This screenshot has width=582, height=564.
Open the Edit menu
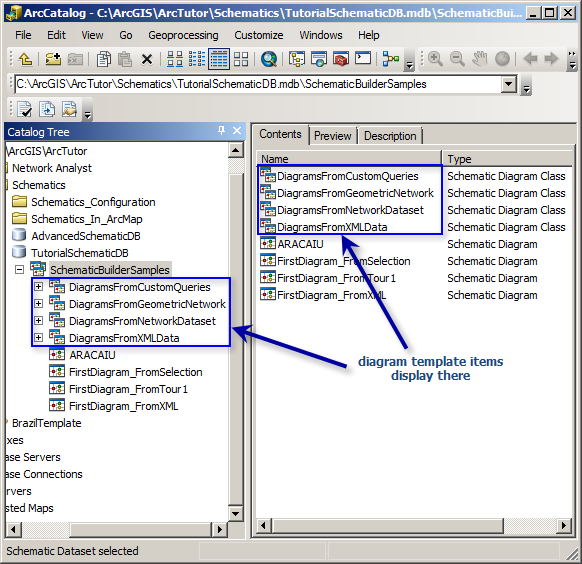[56, 35]
